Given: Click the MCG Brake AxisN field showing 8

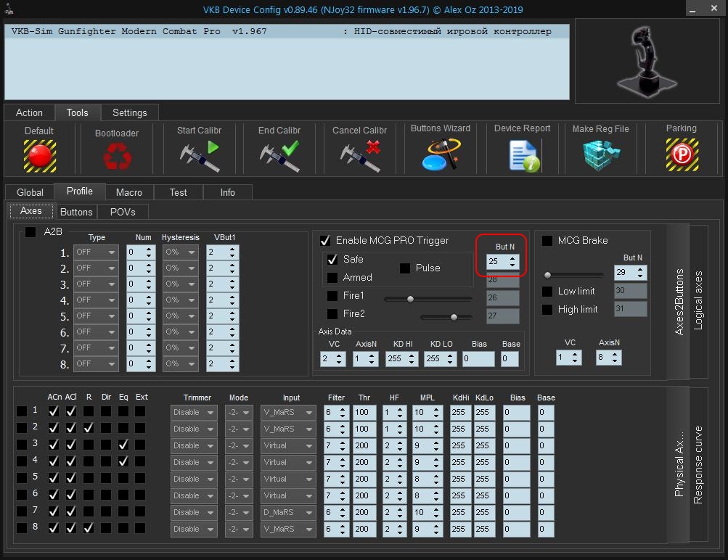Looking at the screenshot, I should tap(609, 357).
